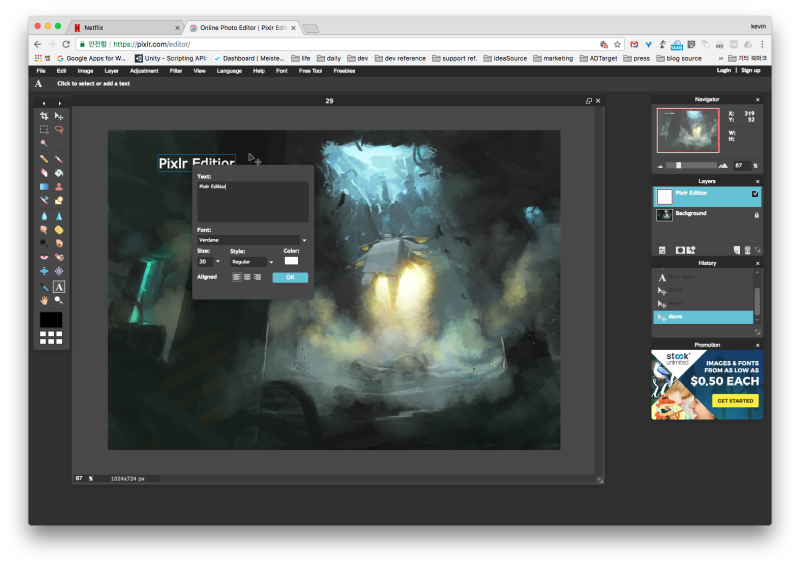Select the Drawing shape tool

(59, 201)
